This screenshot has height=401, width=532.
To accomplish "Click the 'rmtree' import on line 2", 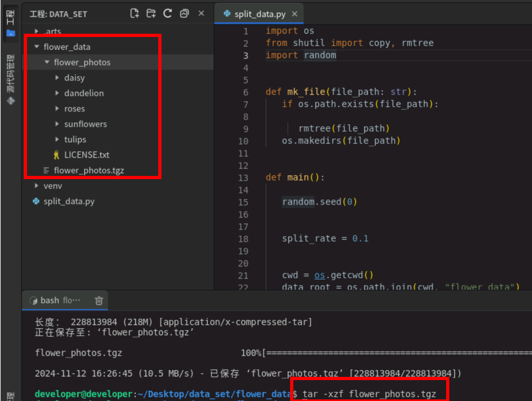I will (x=417, y=43).
